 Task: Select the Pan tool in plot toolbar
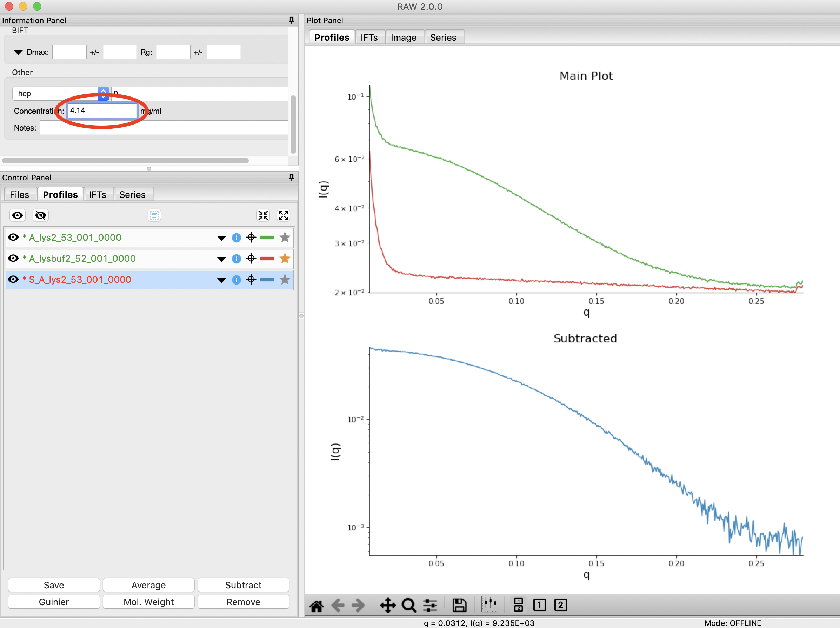tap(388, 605)
